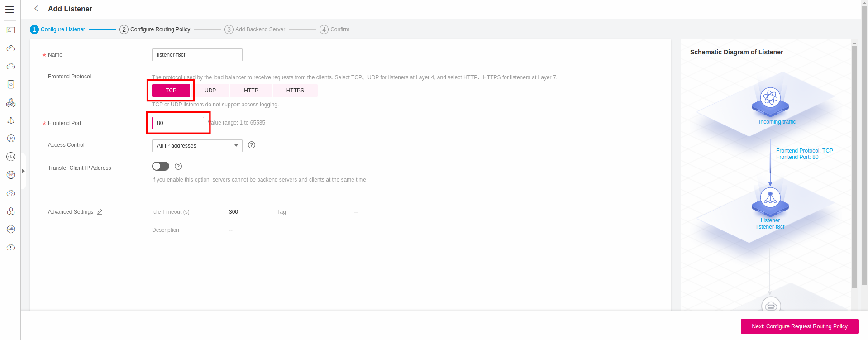Click the ID card icon in sidebar
Image resolution: width=868 pixels, height=340 pixels.
click(x=11, y=30)
